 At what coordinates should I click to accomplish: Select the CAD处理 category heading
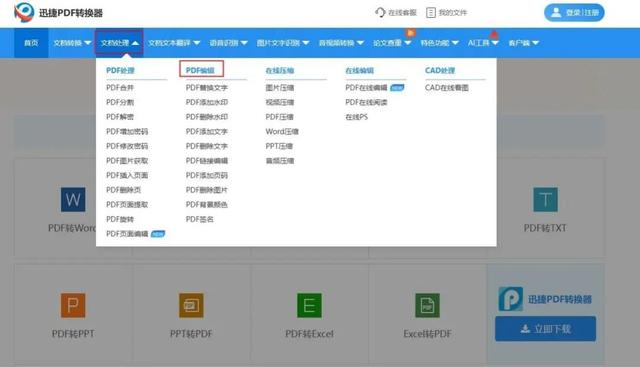(440, 70)
